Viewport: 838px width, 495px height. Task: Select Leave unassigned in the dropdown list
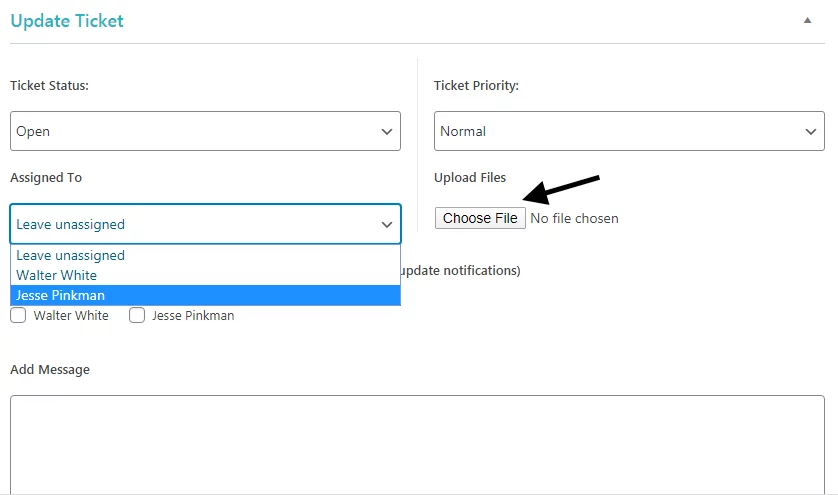71,256
